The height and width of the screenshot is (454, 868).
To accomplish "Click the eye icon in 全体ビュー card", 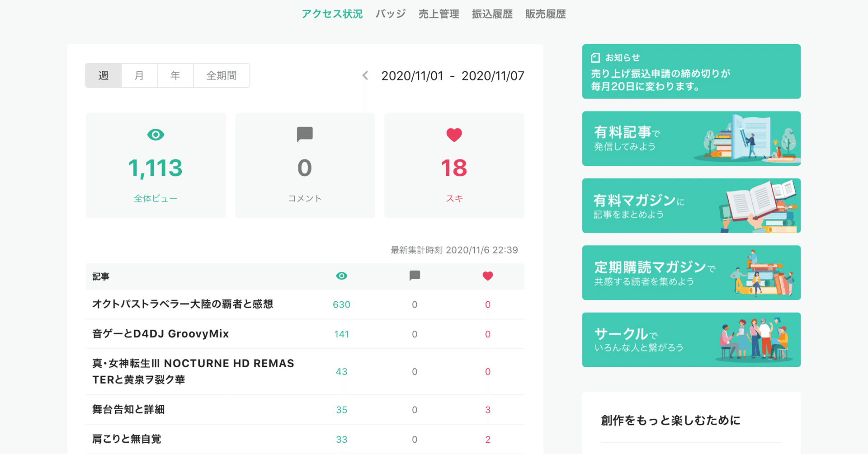I will [x=156, y=135].
